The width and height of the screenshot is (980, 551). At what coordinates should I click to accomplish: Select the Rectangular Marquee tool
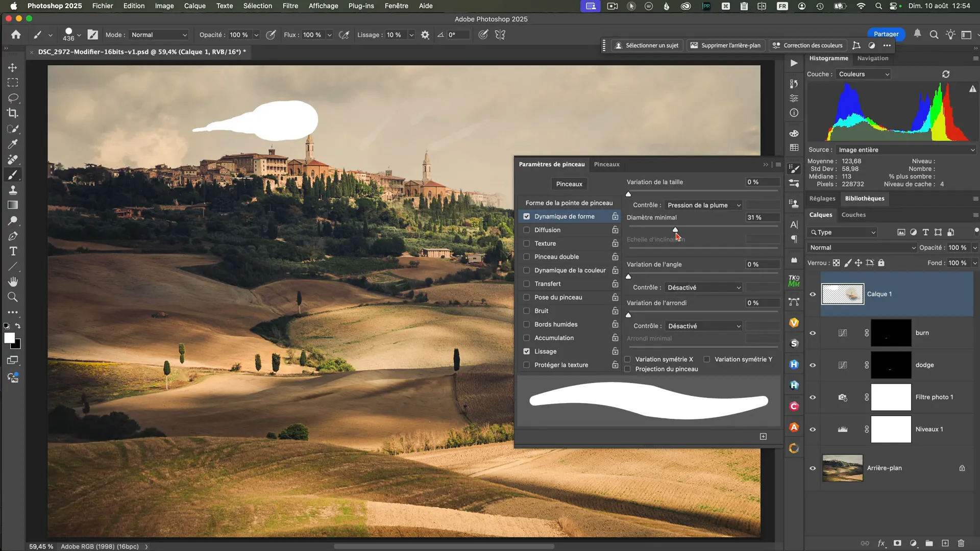pyautogui.click(x=13, y=83)
